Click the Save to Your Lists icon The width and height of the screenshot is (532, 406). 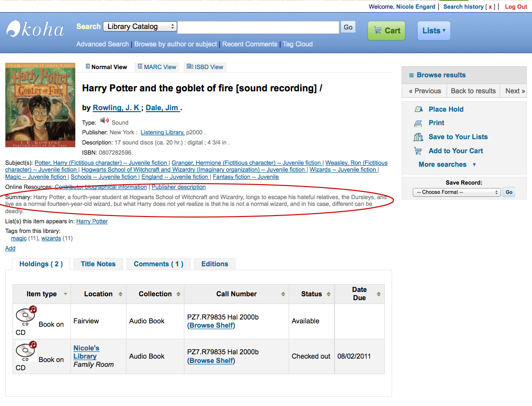coord(418,137)
